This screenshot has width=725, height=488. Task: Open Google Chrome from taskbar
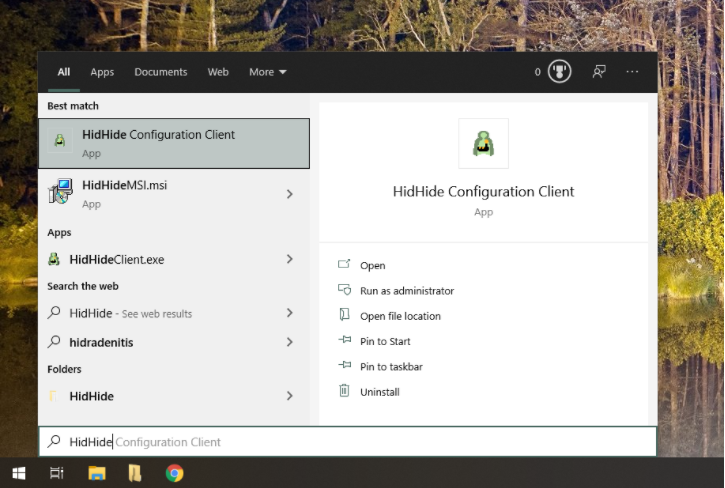(174, 473)
